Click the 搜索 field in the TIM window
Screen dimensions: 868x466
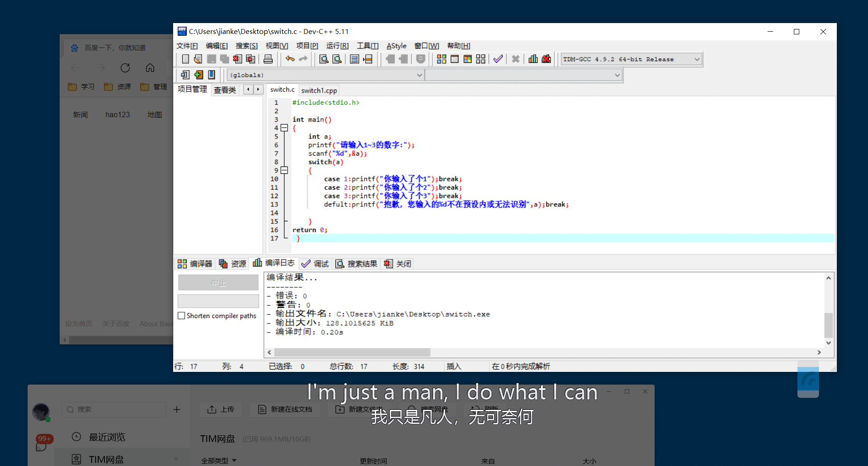pos(114,409)
